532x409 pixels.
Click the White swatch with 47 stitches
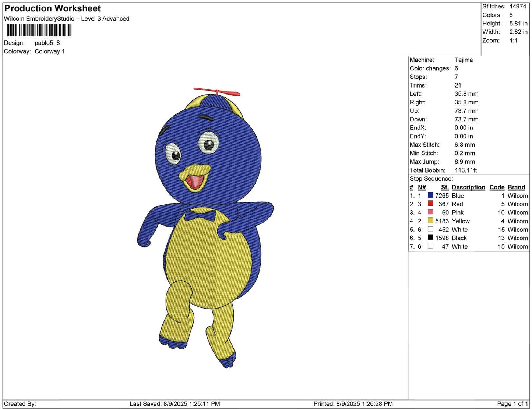[x=430, y=246]
